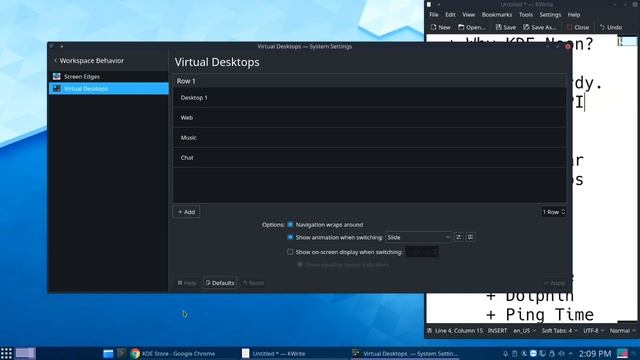Open UTF-8 encoding dropdown
The width and height of the screenshot is (640, 360).
coord(593,331)
